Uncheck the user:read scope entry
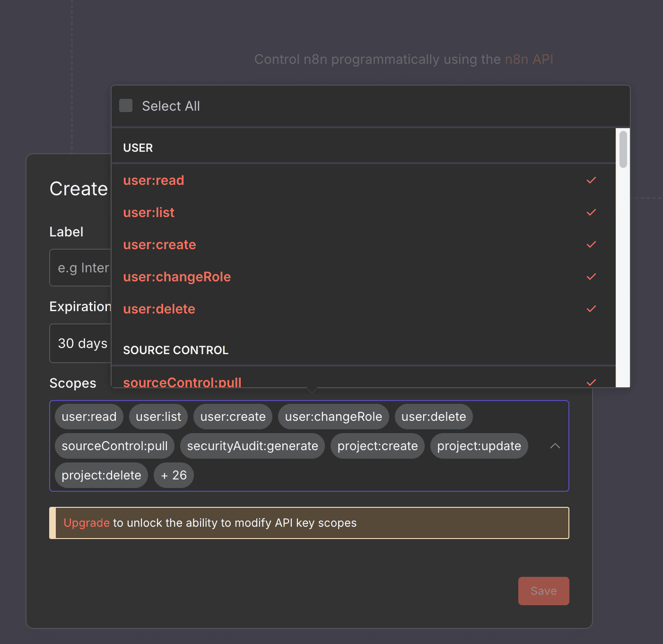663x644 pixels. click(x=153, y=180)
